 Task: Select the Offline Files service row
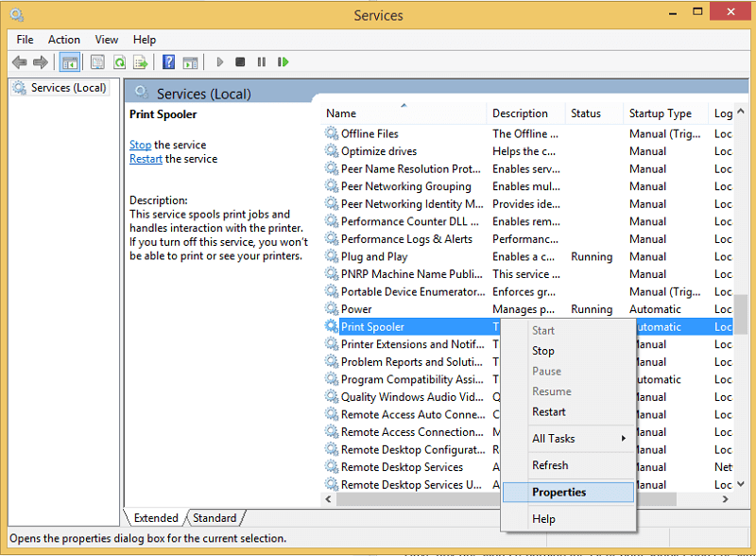[528, 133]
